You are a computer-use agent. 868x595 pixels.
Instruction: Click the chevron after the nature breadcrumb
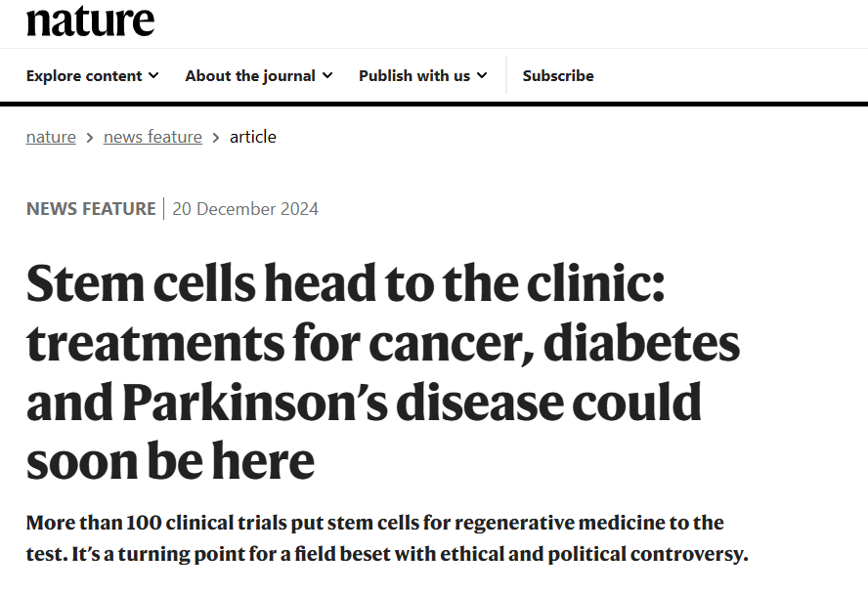(x=90, y=138)
